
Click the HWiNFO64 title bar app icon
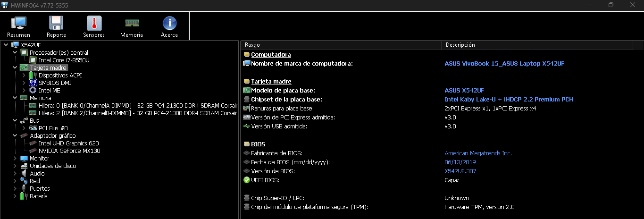[x=5, y=5]
